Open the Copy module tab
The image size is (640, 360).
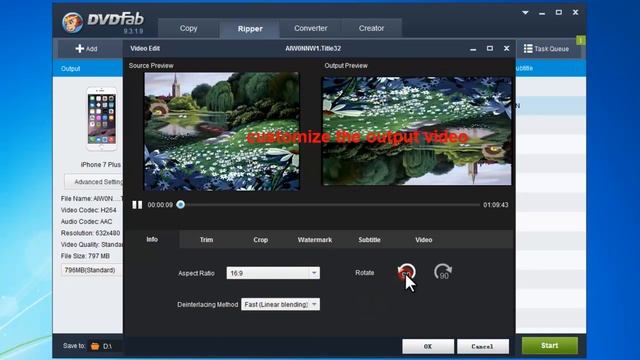click(189, 29)
